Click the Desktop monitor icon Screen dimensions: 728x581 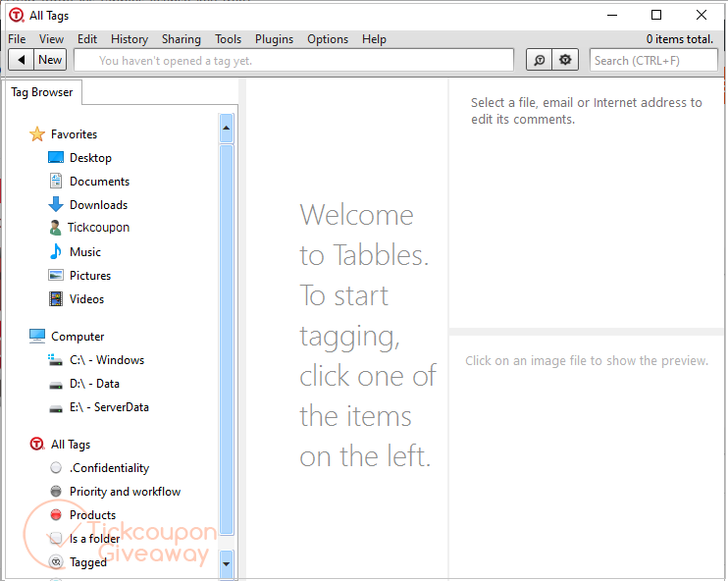tap(56, 157)
